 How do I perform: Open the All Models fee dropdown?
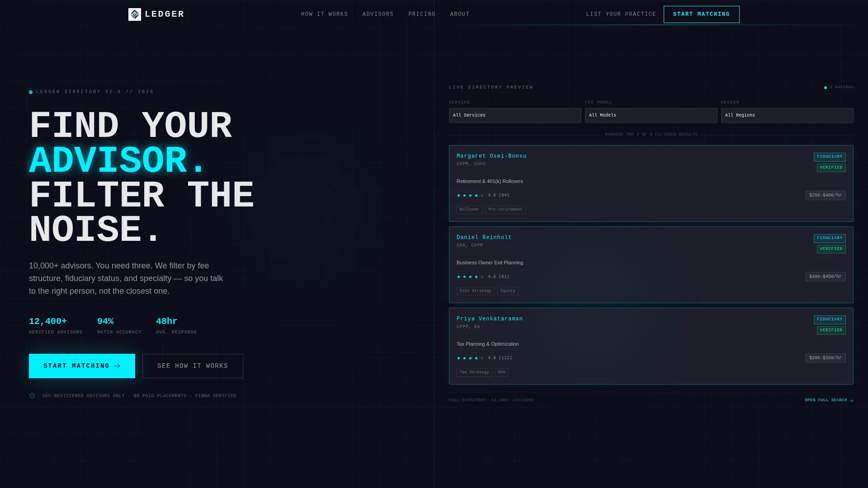point(651,115)
